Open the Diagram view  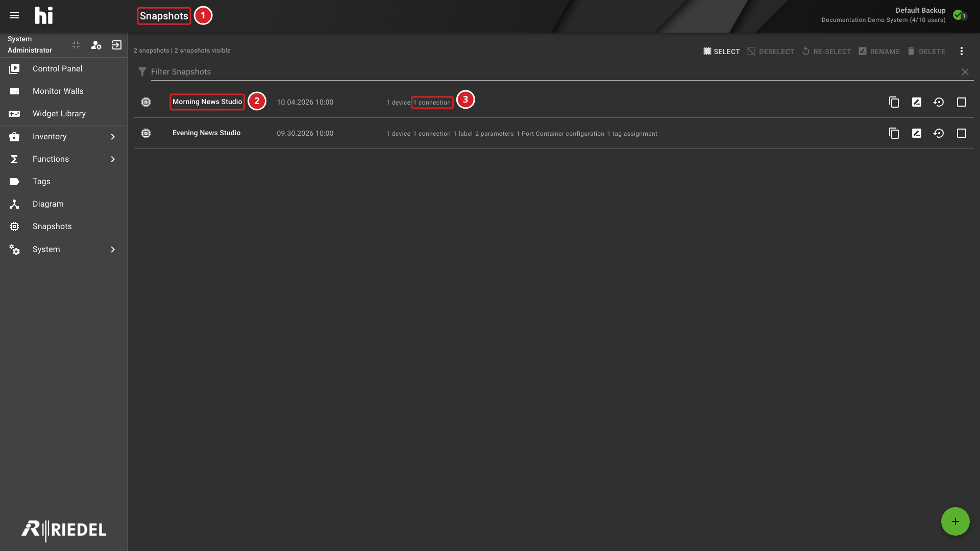tap(63, 204)
